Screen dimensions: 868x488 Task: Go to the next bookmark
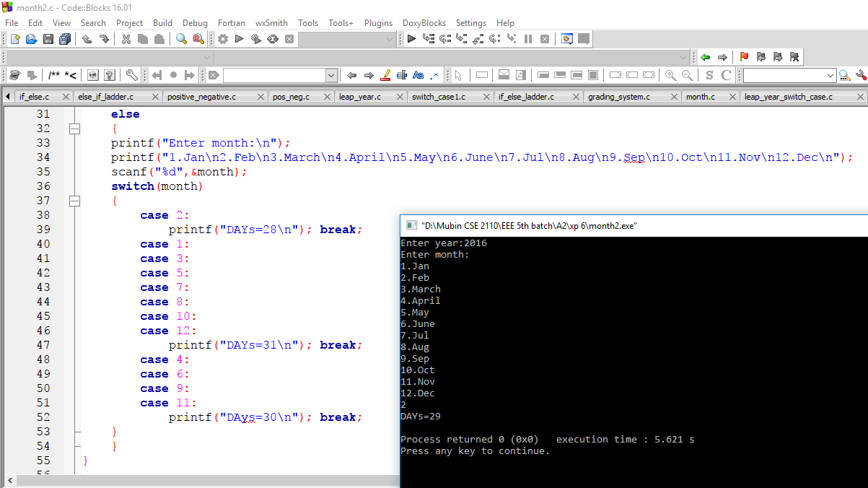[x=779, y=57]
